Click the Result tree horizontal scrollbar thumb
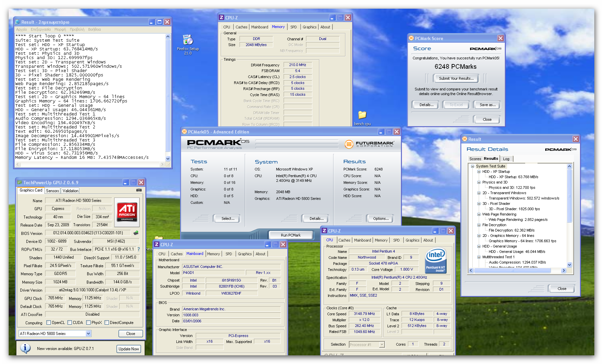The height and width of the screenshot is (364, 603). coord(512,271)
